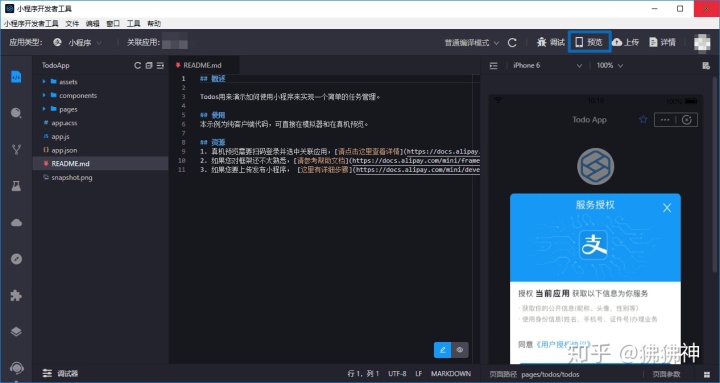Click the 调试 debug button

pos(551,42)
